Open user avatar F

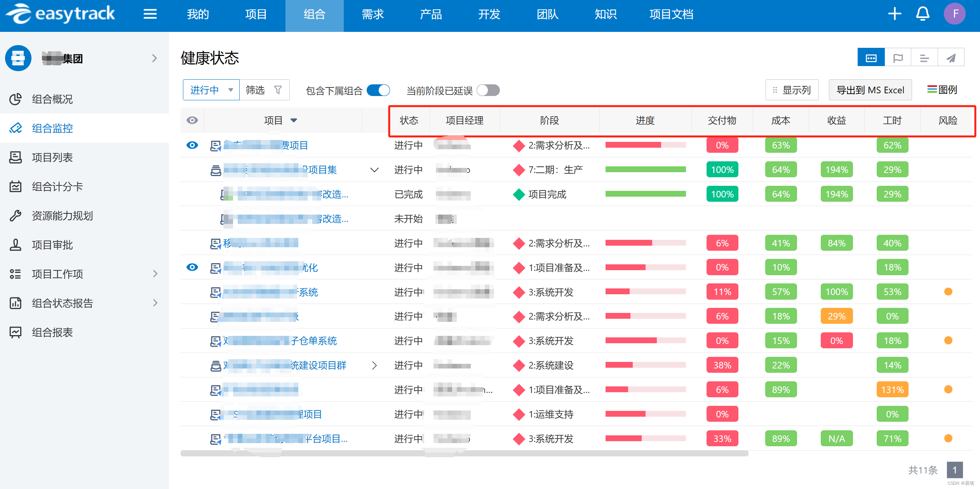pyautogui.click(x=954, y=14)
